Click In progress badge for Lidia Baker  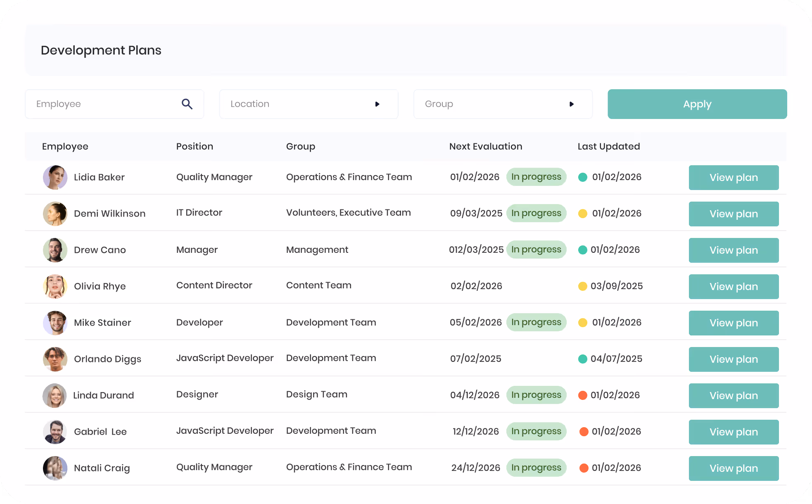point(536,177)
